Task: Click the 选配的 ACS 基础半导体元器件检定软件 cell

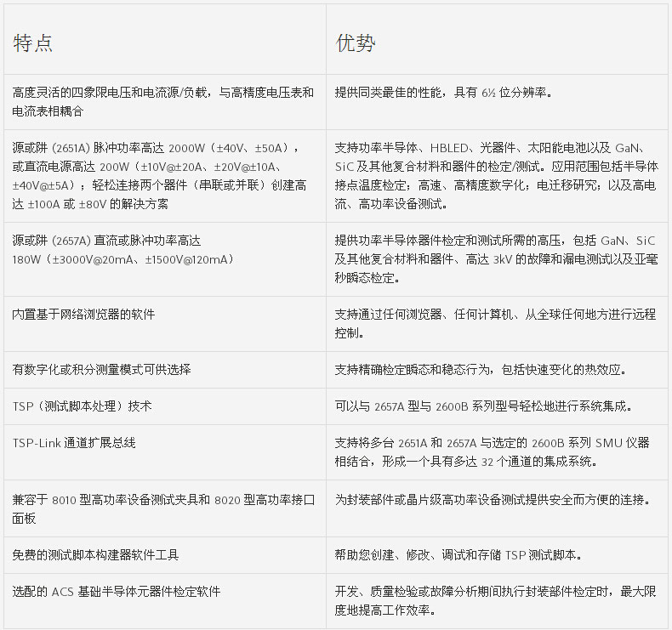Action: pos(116,592)
